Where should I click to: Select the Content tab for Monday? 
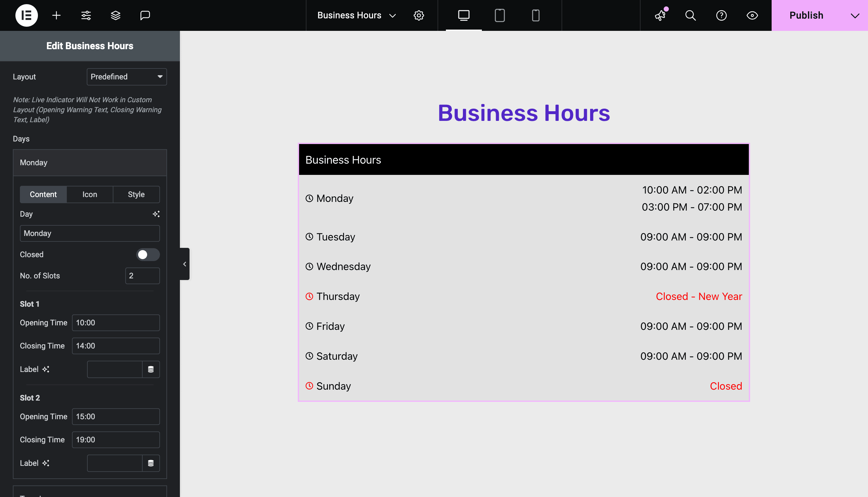pos(43,194)
